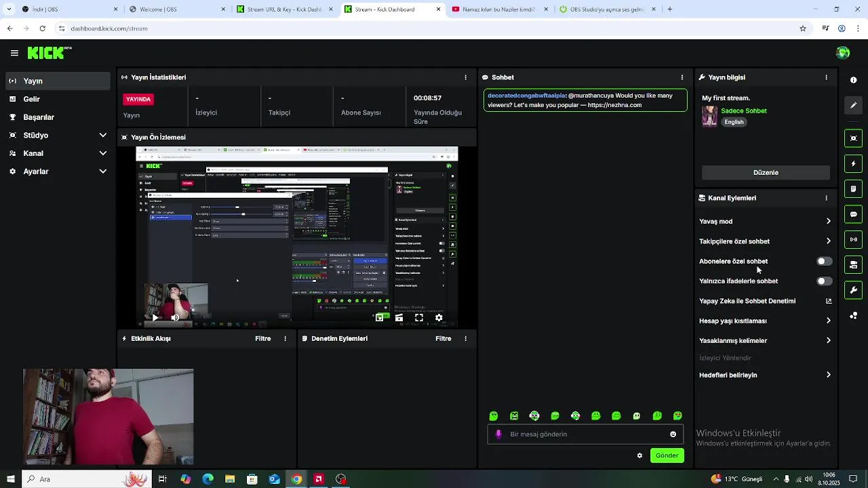
Task: Toggle the channel actions icon in right sidebar
Action: pos(853,265)
